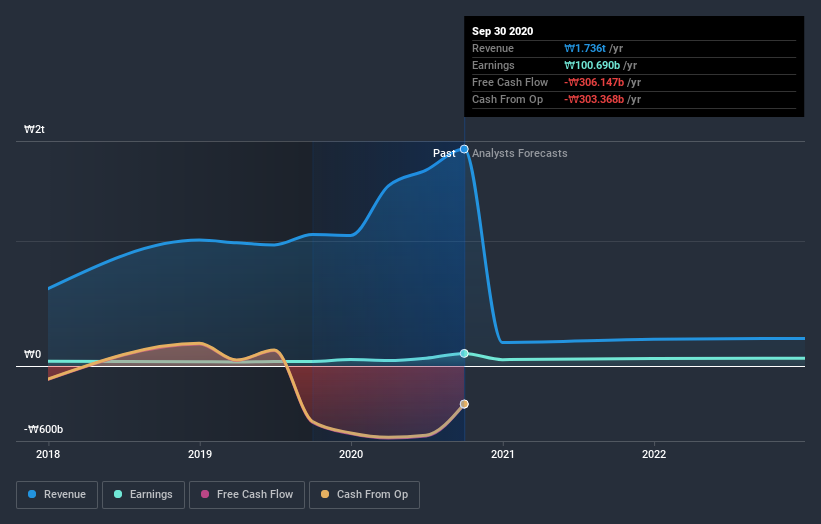The height and width of the screenshot is (524, 821).
Task: Click the 2018 x-axis label
Action: tap(48, 454)
